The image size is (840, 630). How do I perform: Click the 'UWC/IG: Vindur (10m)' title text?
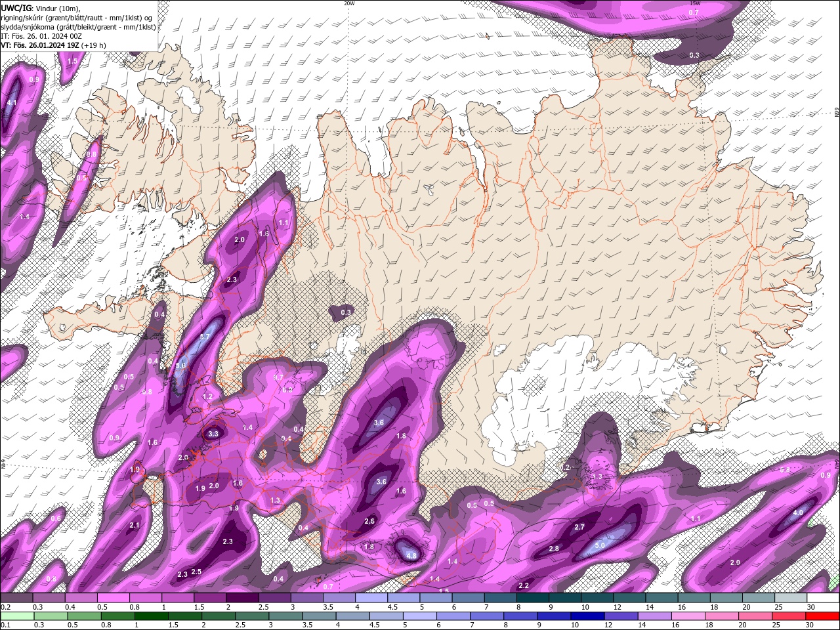(x=41, y=8)
